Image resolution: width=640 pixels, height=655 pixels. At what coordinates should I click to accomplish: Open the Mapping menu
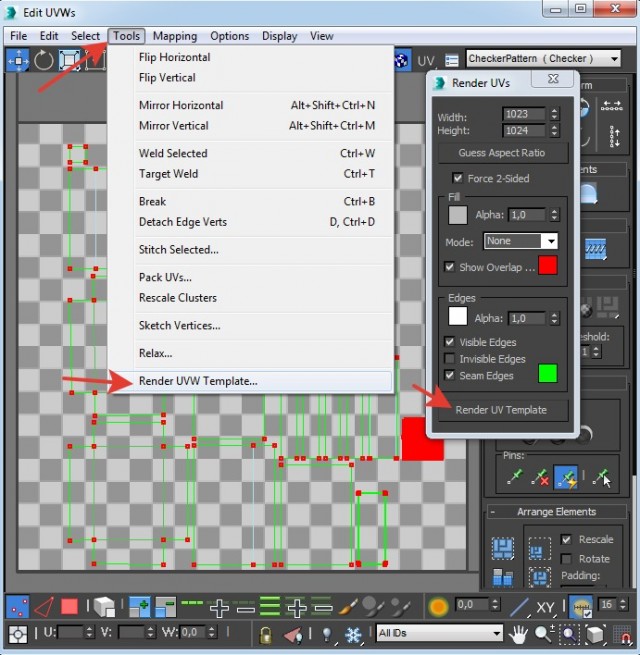pyautogui.click(x=175, y=36)
